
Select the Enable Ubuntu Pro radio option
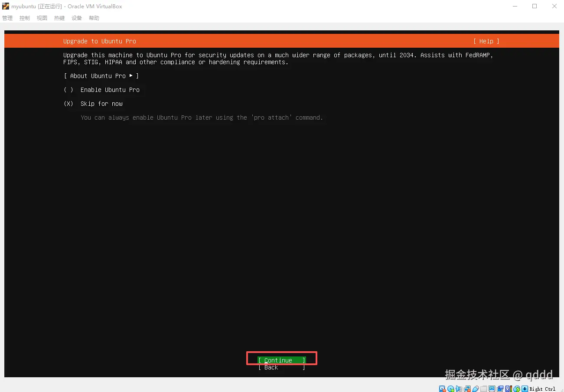click(102, 90)
